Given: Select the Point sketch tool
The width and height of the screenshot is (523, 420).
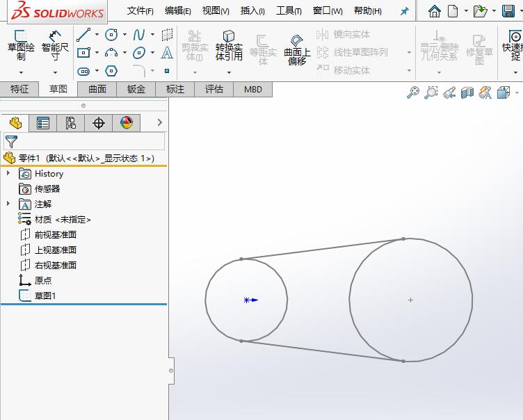Looking at the screenshot, I should [x=167, y=71].
